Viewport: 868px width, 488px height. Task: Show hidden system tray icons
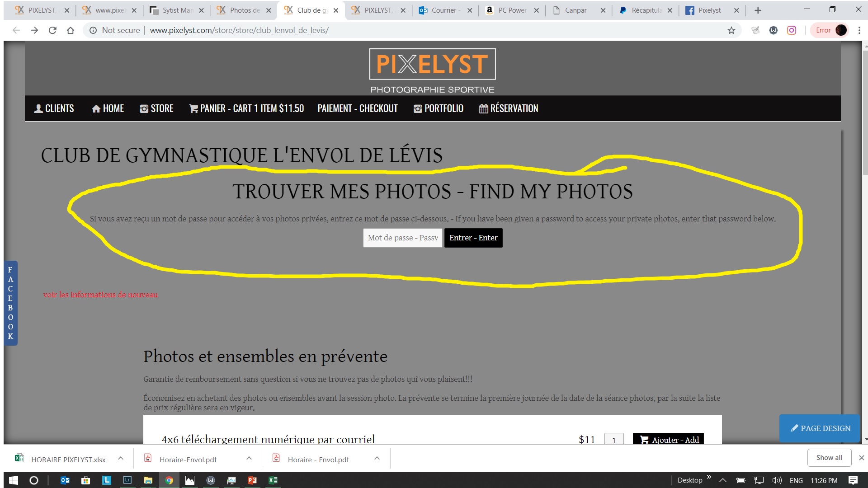pos(723,480)
